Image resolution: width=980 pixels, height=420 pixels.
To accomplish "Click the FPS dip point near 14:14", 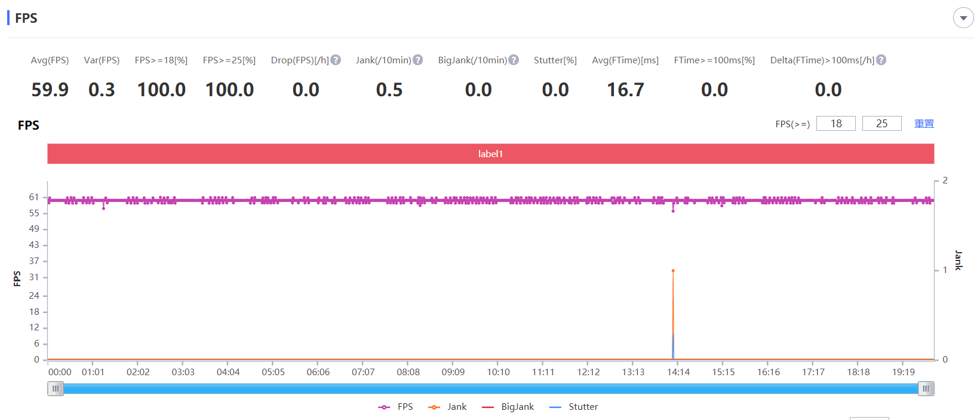I will [x=673, y=211].
